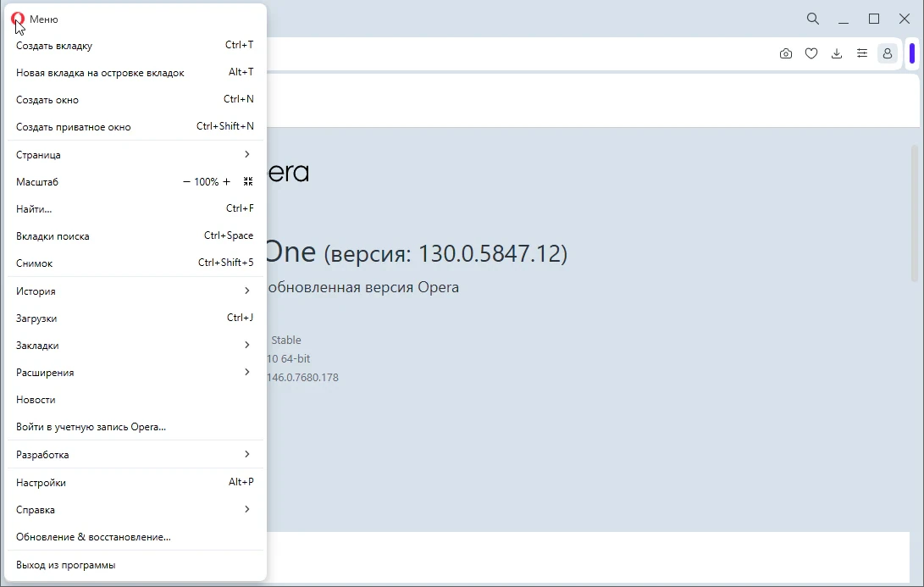Decrease zoom with the minus button
Image resolution: width=924 pixels, height=587 pixels.
[x=186, y=181]
